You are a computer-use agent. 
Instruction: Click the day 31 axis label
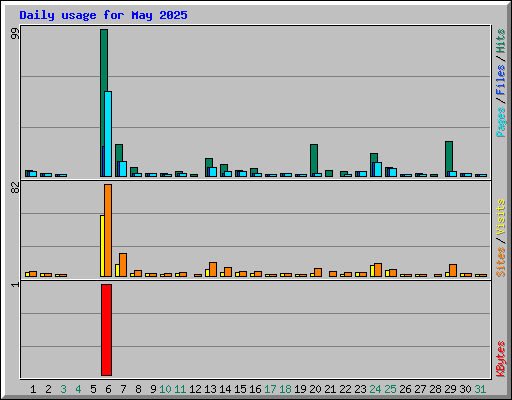click(x=480, y=389)
